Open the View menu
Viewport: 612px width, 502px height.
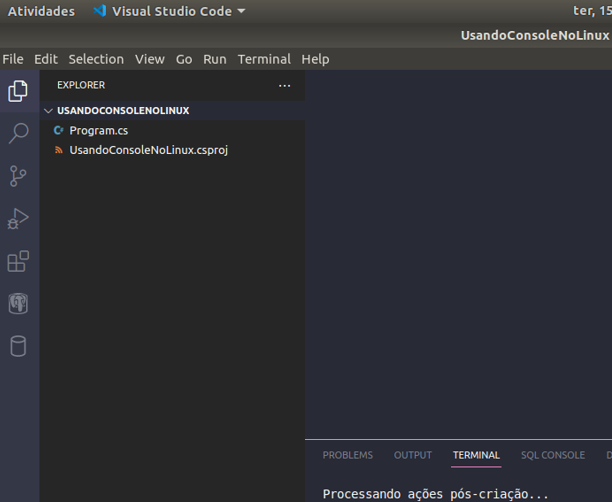click(x=149, y=59)
